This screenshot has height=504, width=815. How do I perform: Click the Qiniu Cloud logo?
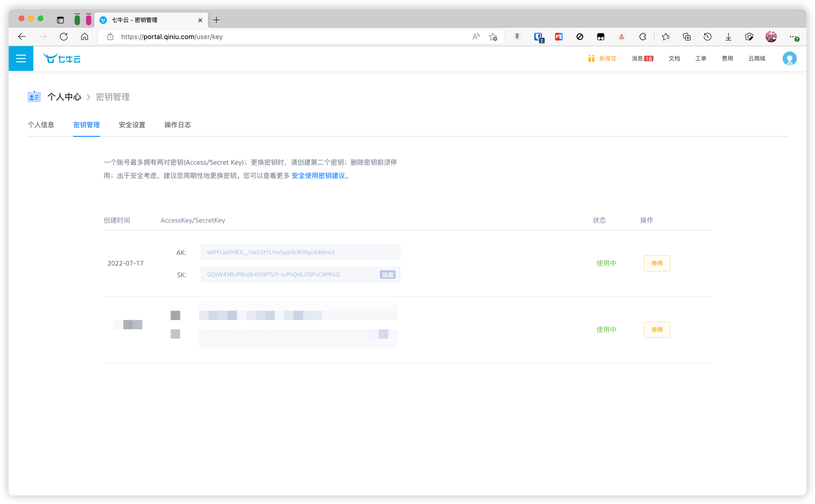point(62,58)
